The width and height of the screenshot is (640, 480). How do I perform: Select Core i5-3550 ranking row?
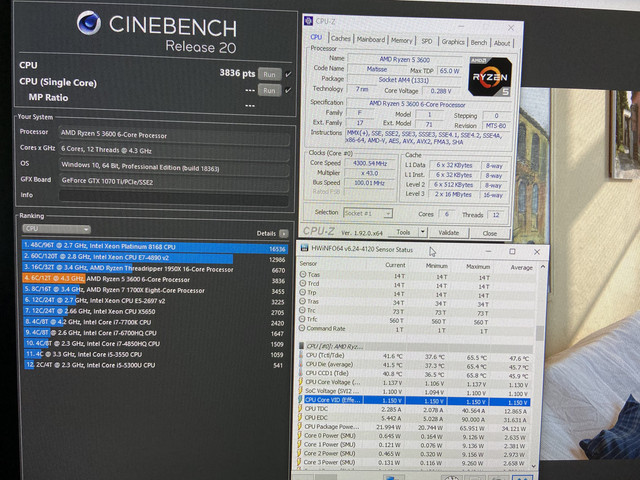point(154,354)
